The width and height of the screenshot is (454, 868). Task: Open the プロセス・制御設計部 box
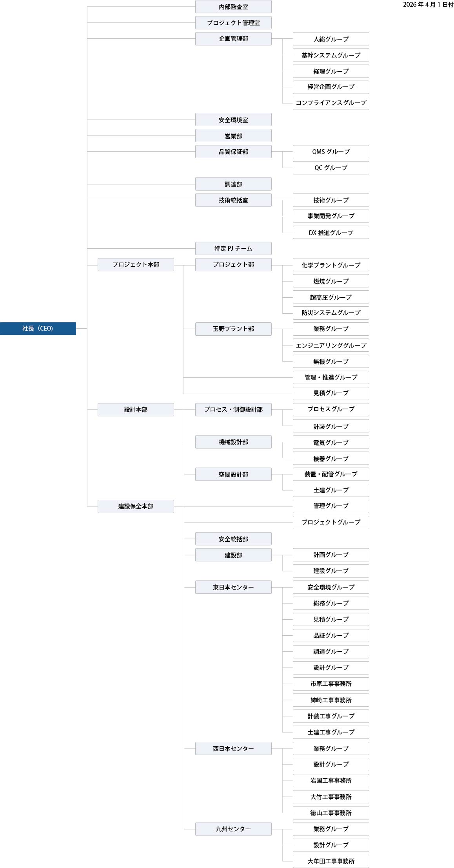coord(233,410)
